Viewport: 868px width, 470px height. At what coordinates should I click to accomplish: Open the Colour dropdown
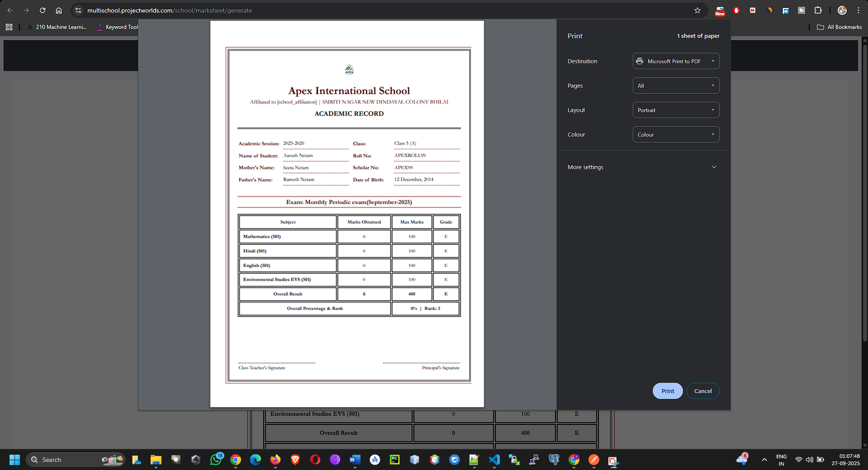click(x=675, y=135)
